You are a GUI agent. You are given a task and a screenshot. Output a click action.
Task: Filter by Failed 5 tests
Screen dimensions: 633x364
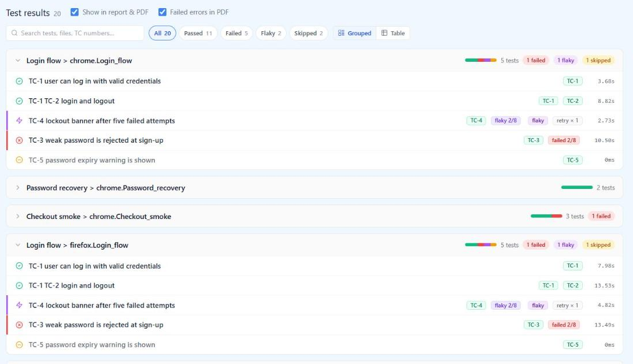click(236, 33)
